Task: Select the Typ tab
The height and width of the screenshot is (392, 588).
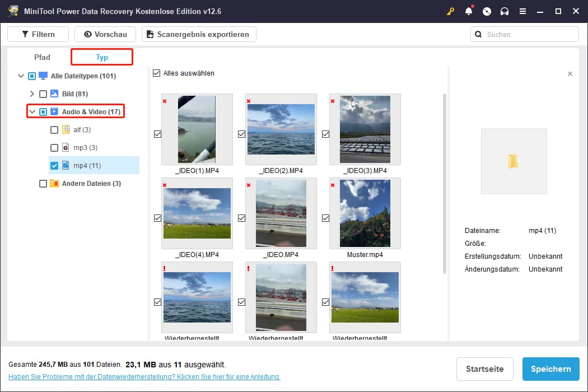Action: coord(102,57)
